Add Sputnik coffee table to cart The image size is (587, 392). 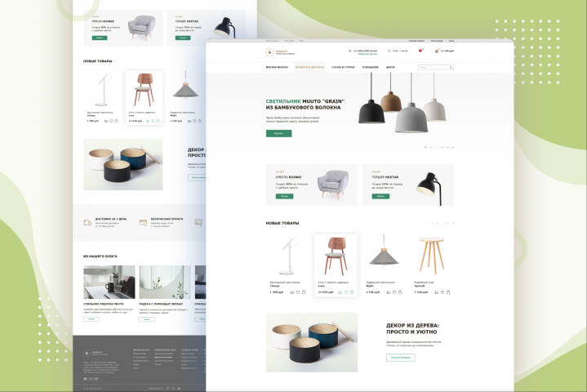pyautogui.click(x=448, y=292)
